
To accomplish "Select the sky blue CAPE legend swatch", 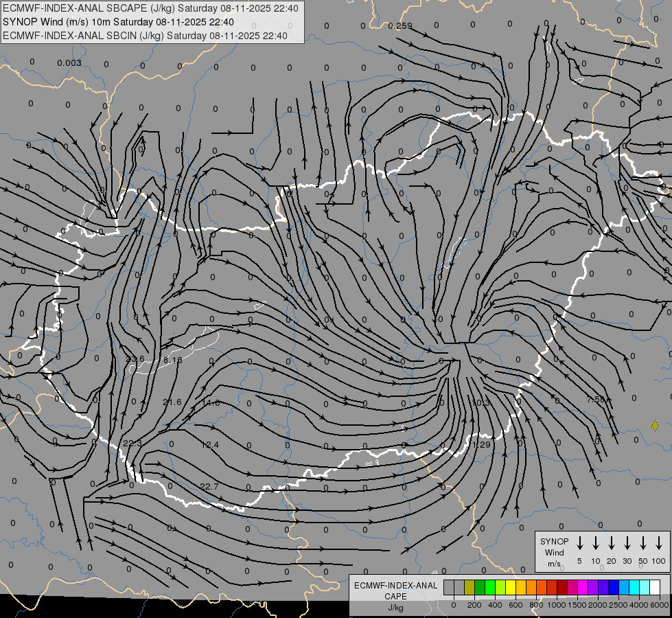I will [625, 587].
